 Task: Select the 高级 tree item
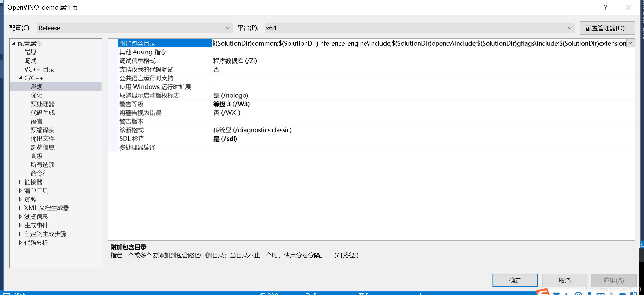pos(37,156)
